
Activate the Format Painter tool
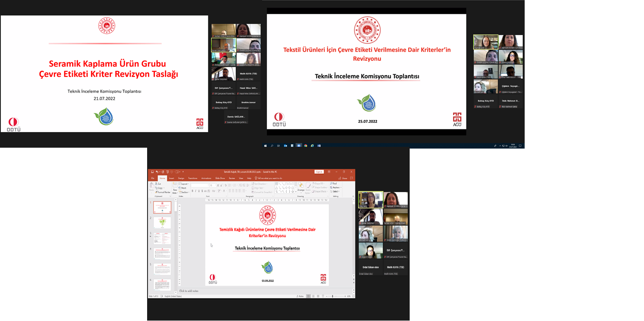(x=162, y=192)
